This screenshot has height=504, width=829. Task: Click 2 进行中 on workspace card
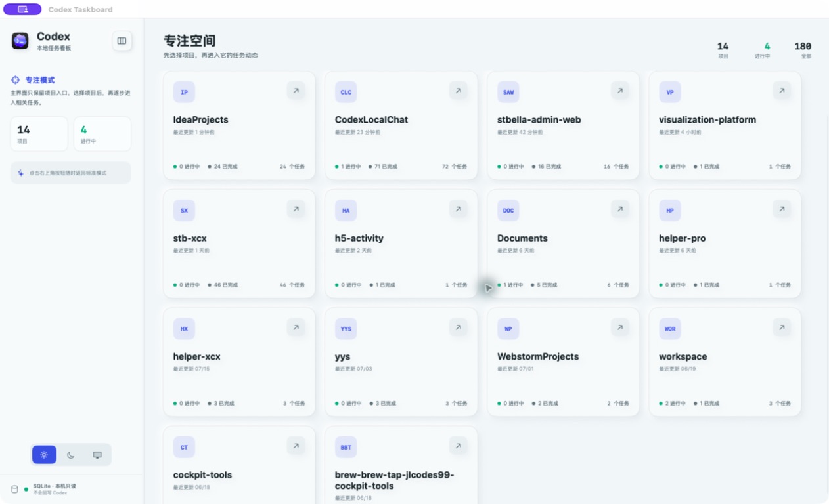coord(673,404)
